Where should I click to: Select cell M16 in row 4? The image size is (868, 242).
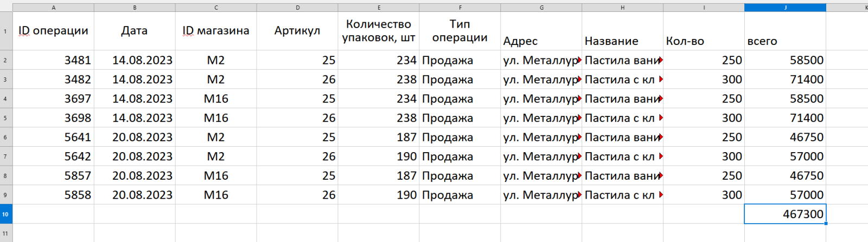216,99
